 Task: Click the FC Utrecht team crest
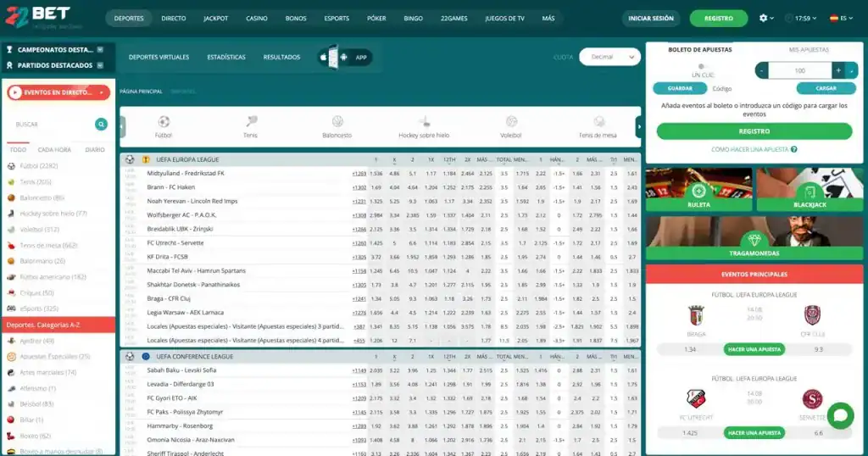coord(696,399)
